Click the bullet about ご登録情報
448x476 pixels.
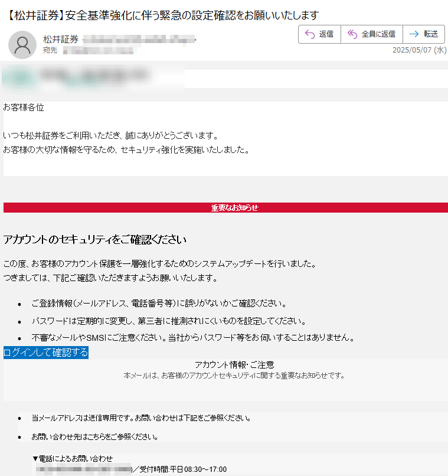(x=159, y=304)
